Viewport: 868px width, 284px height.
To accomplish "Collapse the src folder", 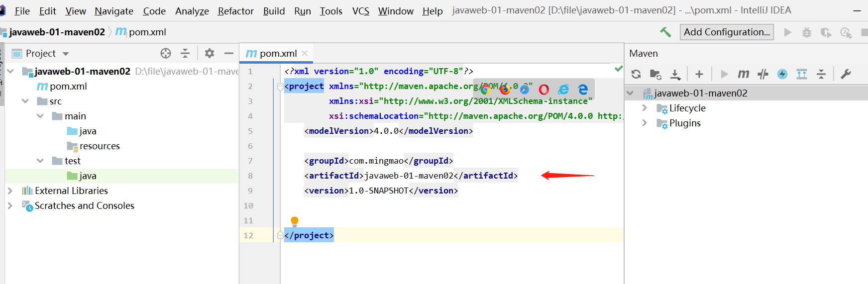I will click(25, 101).
